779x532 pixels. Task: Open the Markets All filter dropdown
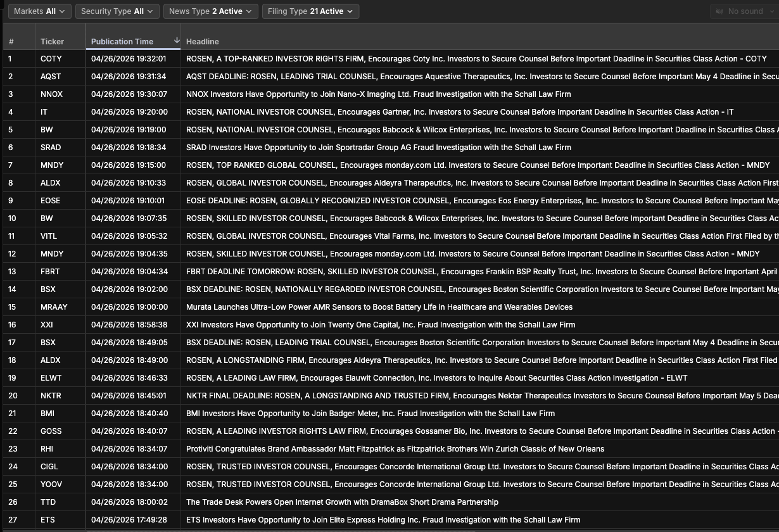click(39, 11)
